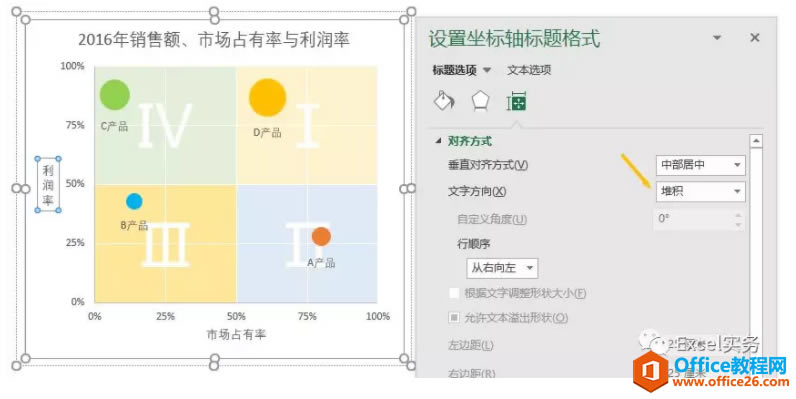
Task: Close the 设置坐标轴标题格式 pane
Action: pos(755,38)
